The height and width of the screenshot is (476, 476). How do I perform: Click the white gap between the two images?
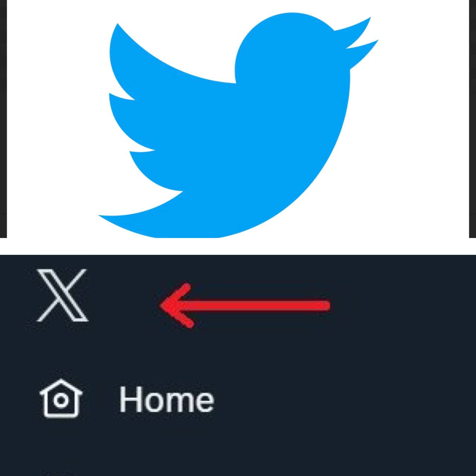[x=238, y=246]
